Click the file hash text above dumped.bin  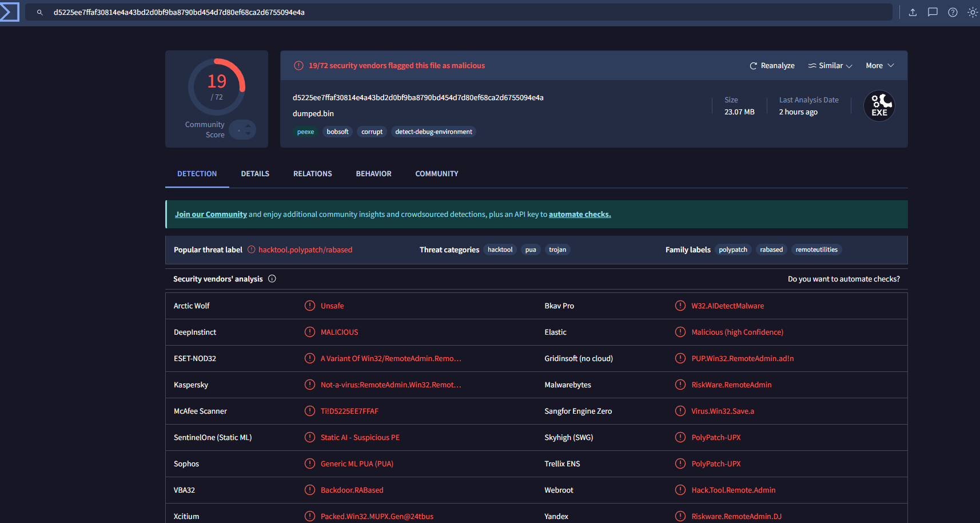pyautogui.click(x=418, y=98)
